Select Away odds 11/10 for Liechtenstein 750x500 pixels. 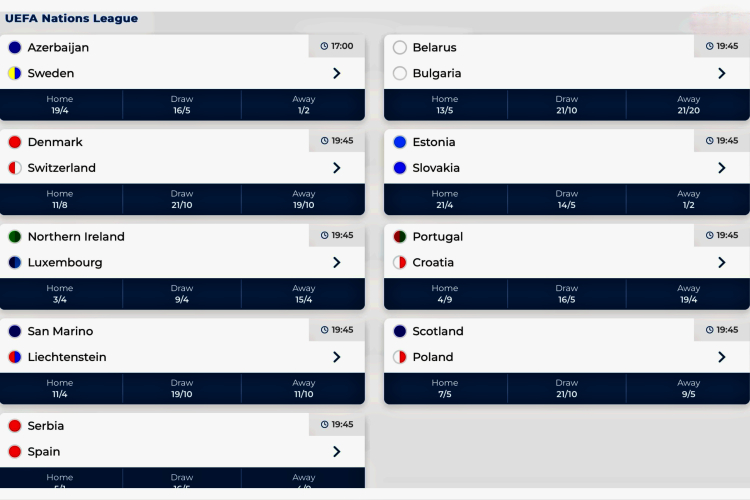coord(304,388)
